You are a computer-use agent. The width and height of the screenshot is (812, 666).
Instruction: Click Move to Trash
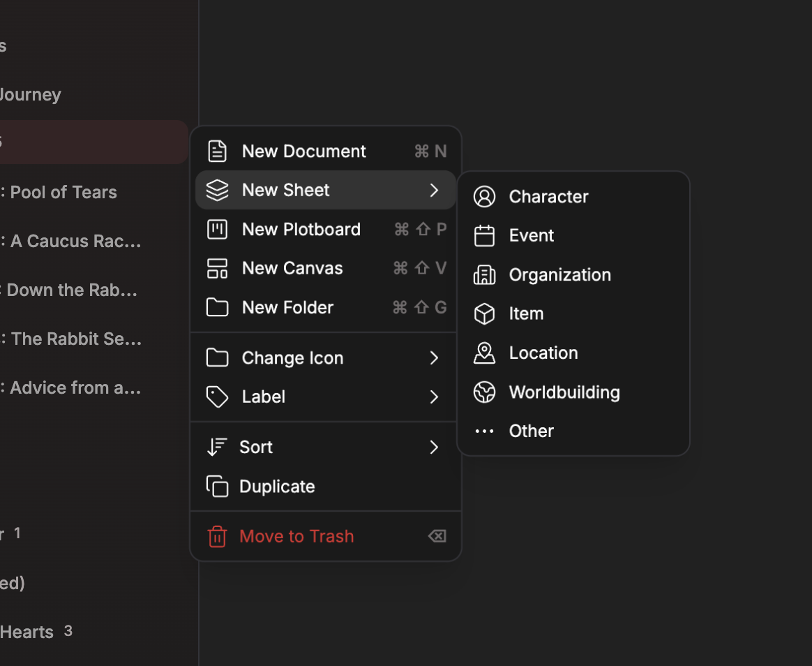tap(296, 536)
